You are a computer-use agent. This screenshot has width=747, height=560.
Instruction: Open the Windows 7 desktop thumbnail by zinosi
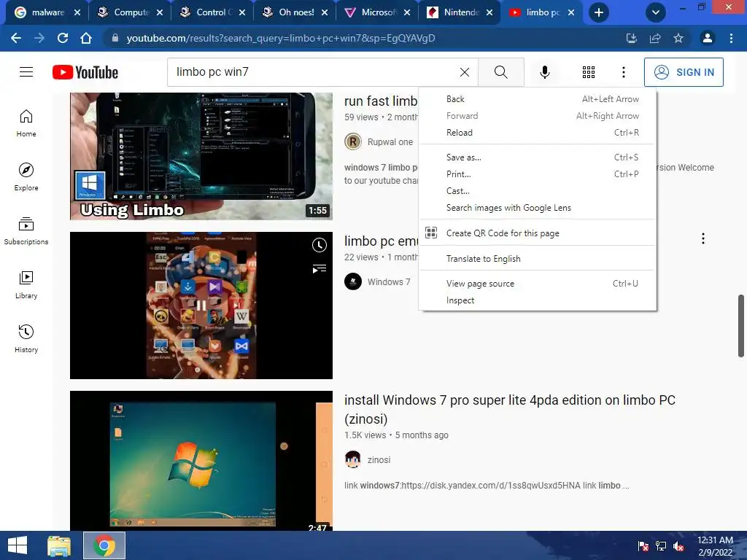[201, 461]
